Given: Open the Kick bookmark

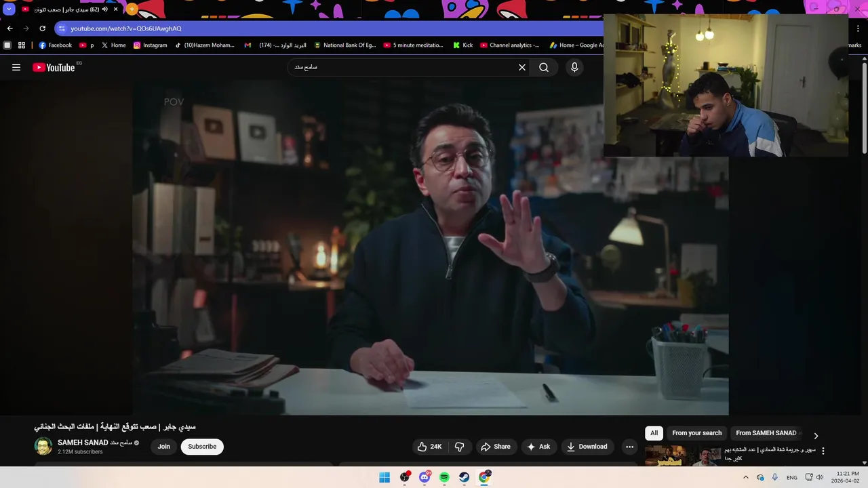Looking at the screenshot, I should (463, 45).
